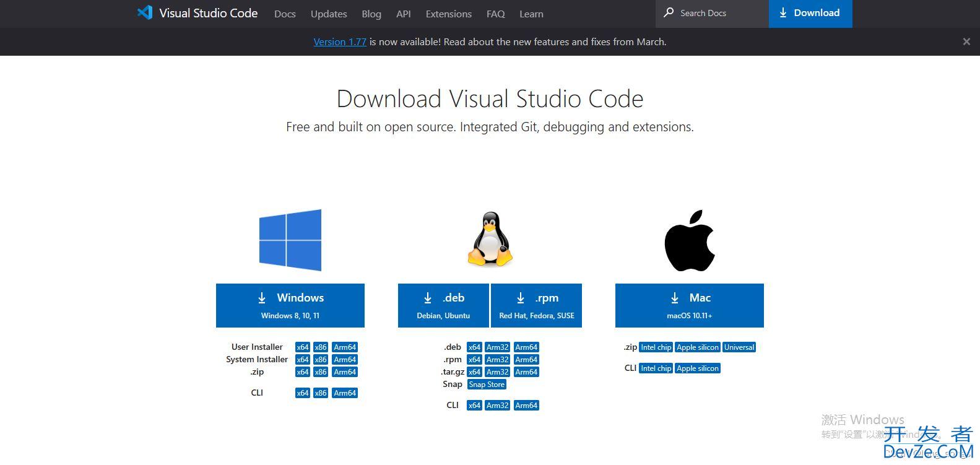Viewport: 980px width, 465px height.
Task: Download the Mac macOS 10.11+ build
Action: [690, 305]
